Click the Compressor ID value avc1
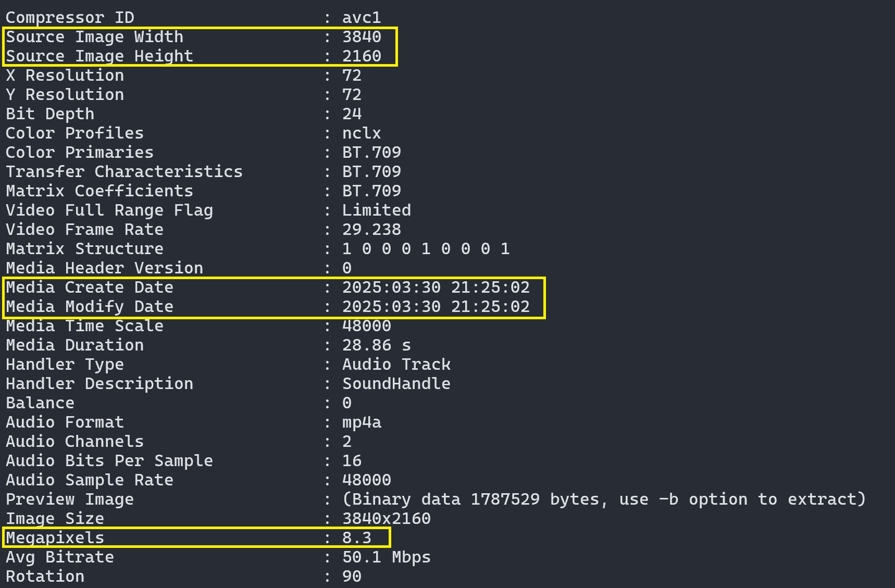 [362, 18]
